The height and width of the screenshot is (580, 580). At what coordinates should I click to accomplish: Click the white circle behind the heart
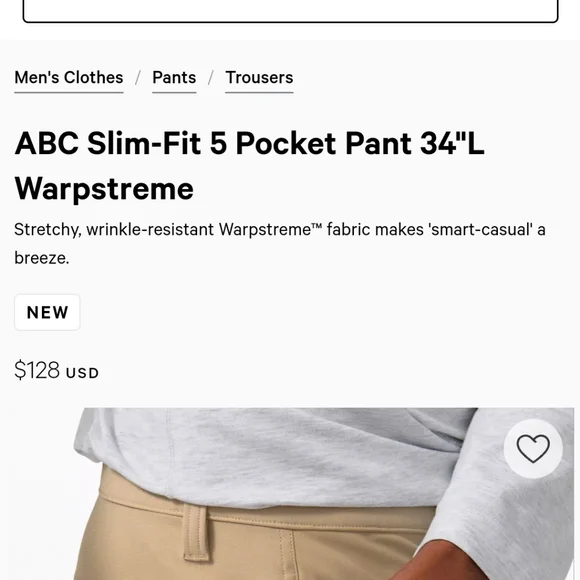(533, 448)
